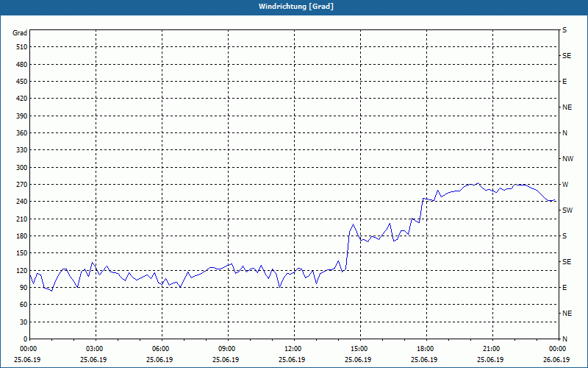This screenshot has height=368, width=588.
Task: Click the 21:00 time label
Action: (x=492, y=349)
